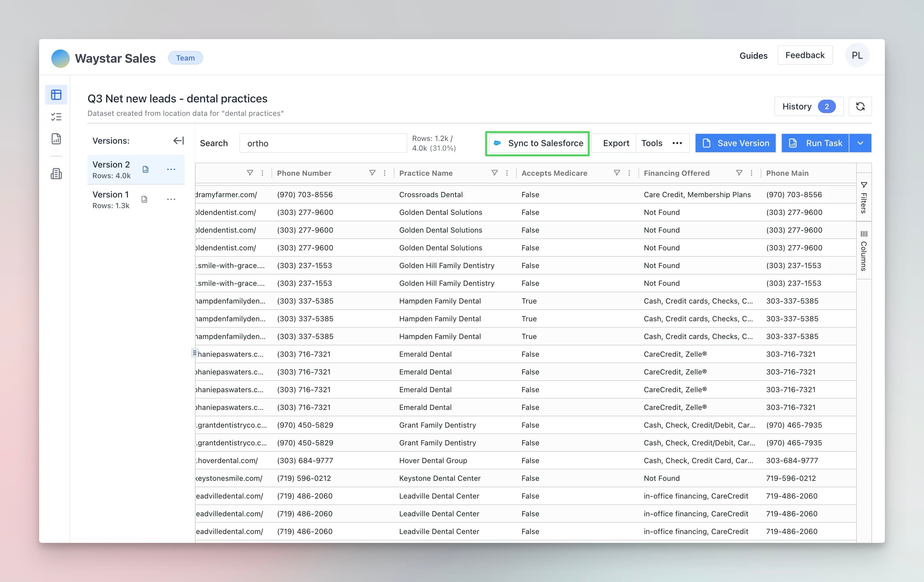Image resolution: width=924 pixels, height=582 pixels.
Task: Click the refresh icon next to History
Action: 860,106
